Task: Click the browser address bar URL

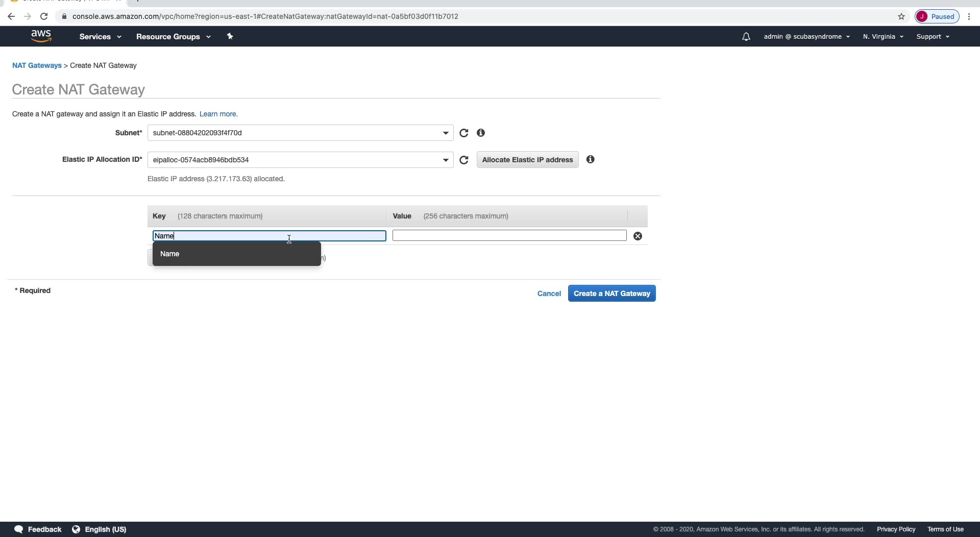Action: (265, 16)
